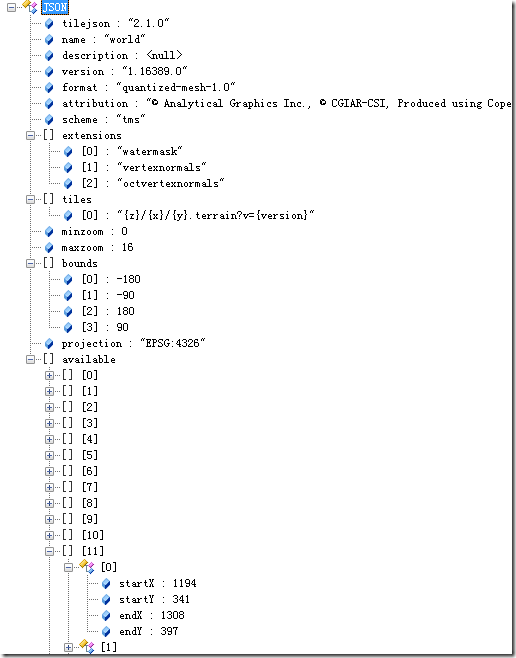The width and height of the screenshot is (516, 658).
Task: Select the available node label
Action: pyautogui.click(x=89, y=360)
